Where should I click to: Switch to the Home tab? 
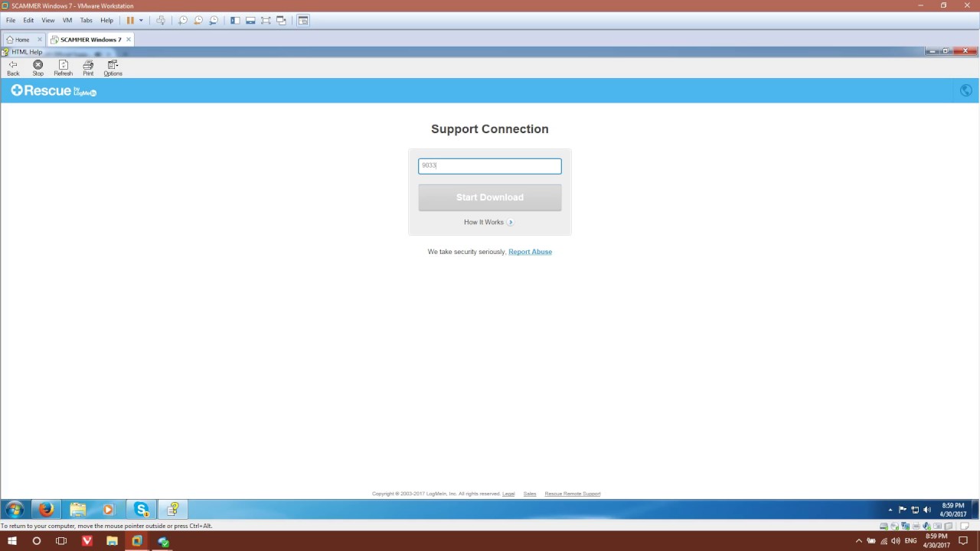click(20, 39)
